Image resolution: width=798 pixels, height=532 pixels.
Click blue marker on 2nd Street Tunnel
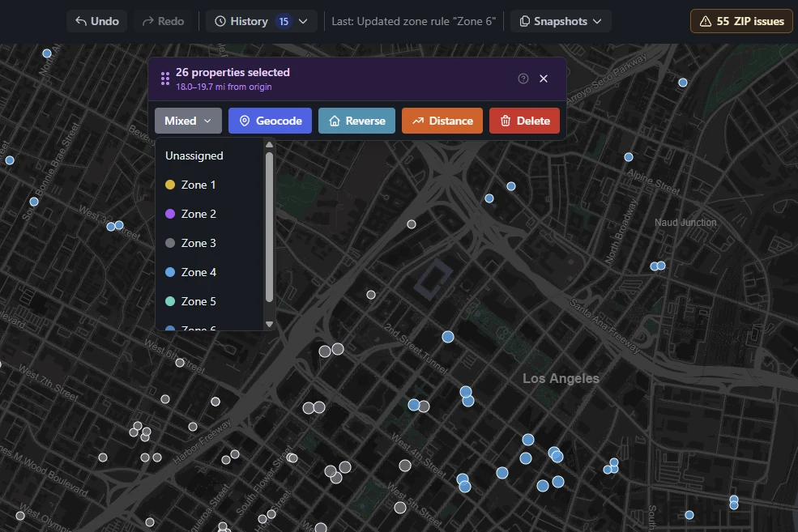448,337
